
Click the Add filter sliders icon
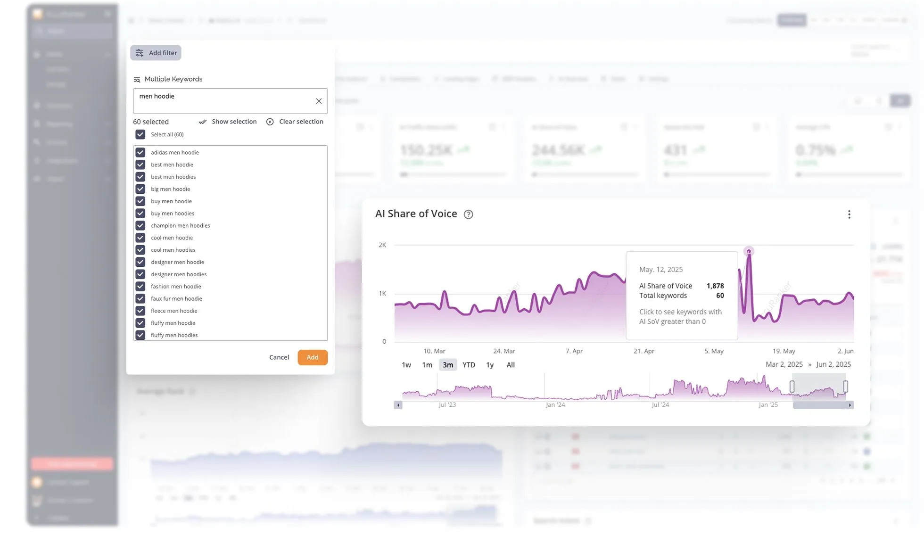140,53
